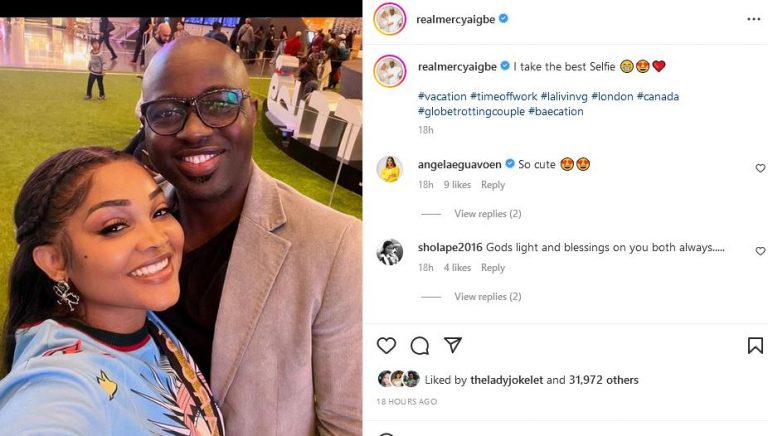Share the post using paper plane icon

coord(453,345)
